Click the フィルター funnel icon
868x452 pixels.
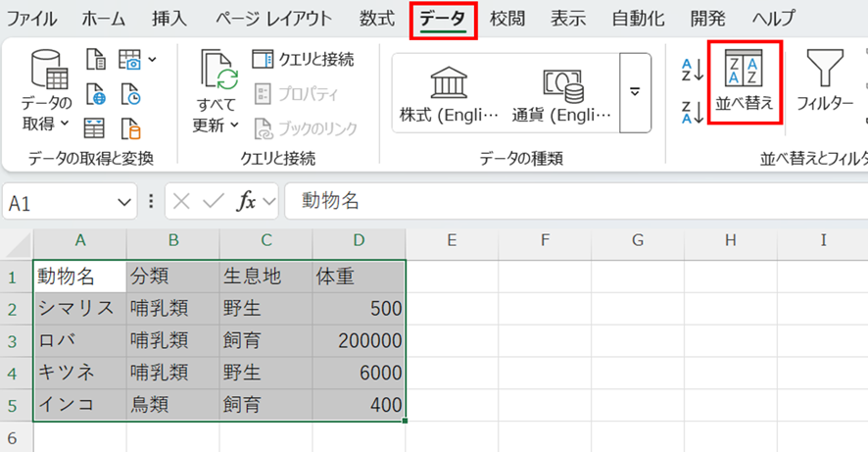point(824,82)
